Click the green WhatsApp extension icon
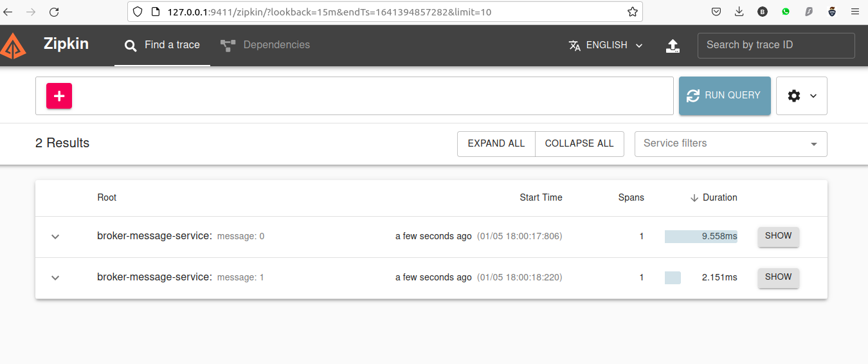The width and height of the screenshot is (868, 364). tap(786, 12)
